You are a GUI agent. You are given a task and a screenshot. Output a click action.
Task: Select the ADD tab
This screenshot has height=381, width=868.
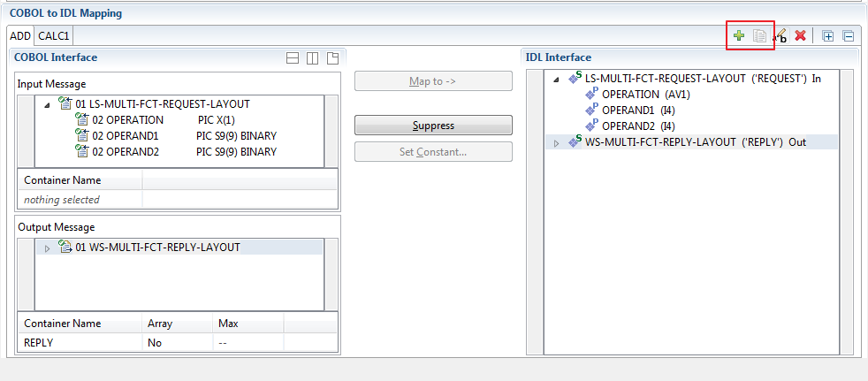[x=20, y=36]
